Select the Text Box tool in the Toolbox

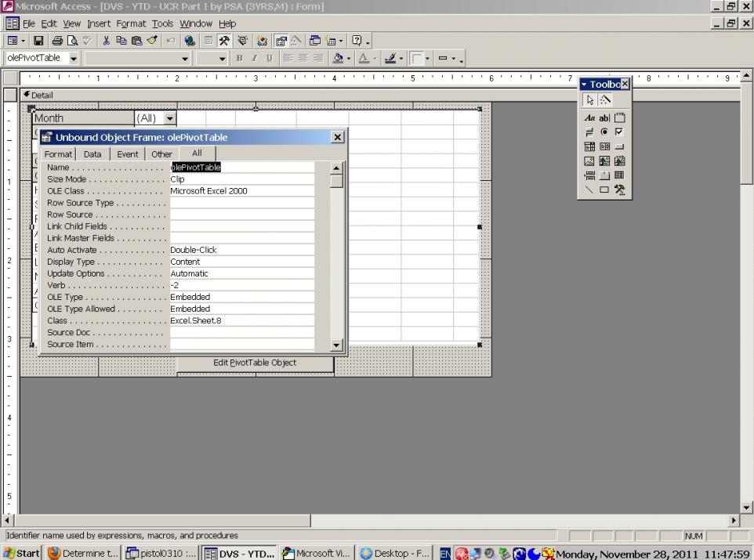tap(604, 117)
